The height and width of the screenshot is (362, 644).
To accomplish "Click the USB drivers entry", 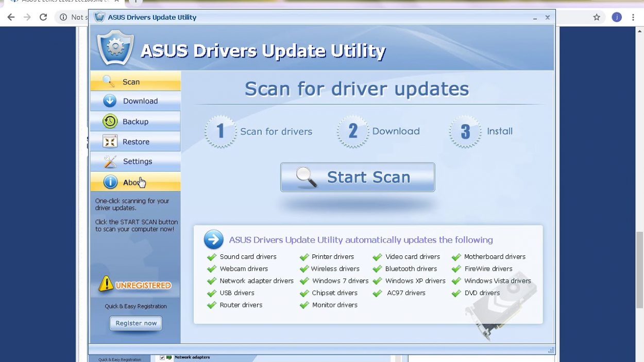I will 231,293.
